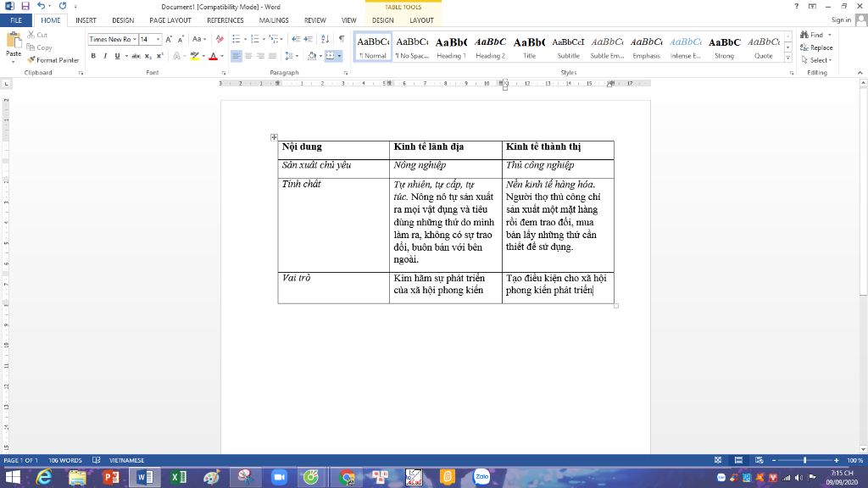This screenshot has width=868, height=488.
Task: Expand the Styles gallery more arrow
Action: 787,58
